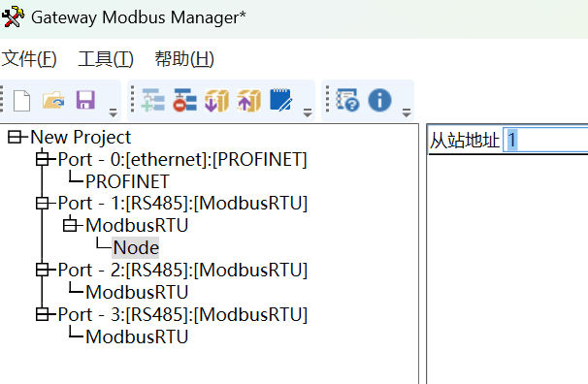Collapse the Port - 3 RS485 branch
This screenshot has height=384, width=588.
(x=43, y=314)
